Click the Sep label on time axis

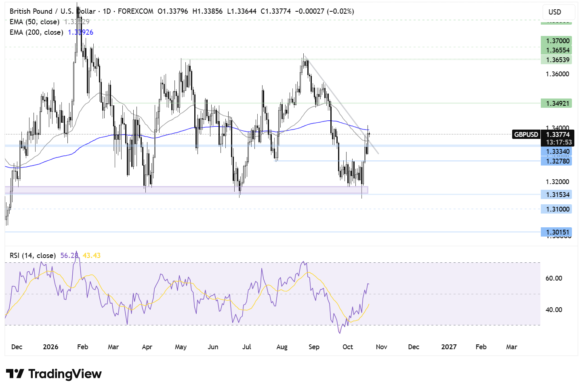coord(314,347)
